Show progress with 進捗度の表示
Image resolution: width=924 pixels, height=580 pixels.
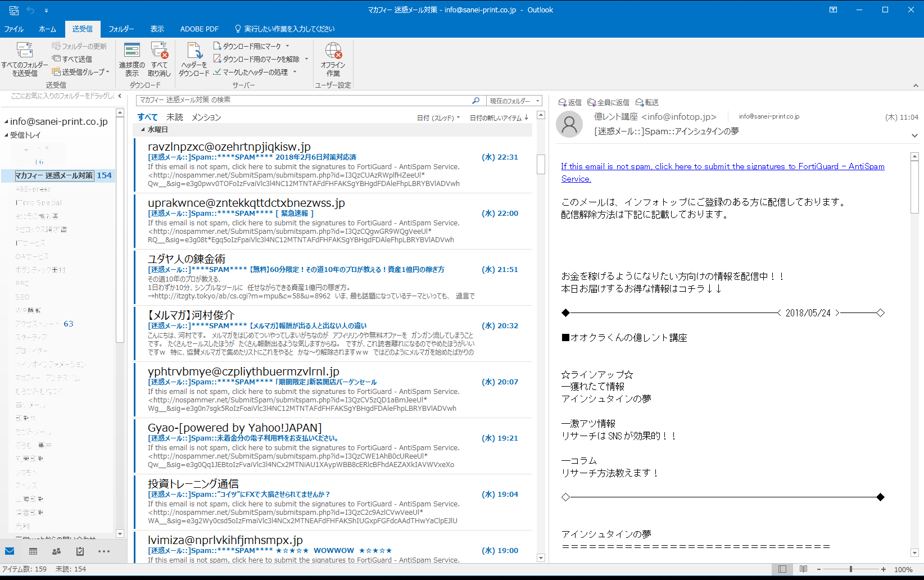pyautogui.click(x=132, y=58)
